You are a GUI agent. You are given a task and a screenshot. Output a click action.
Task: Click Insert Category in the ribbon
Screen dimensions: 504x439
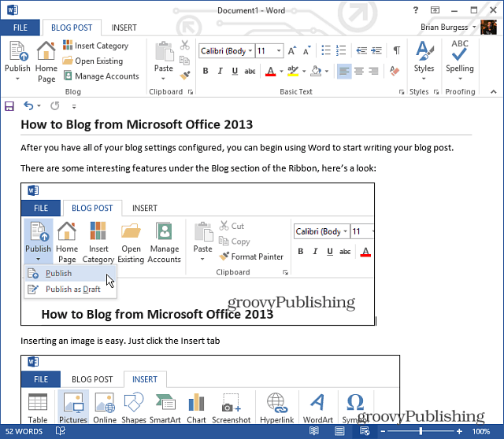point(95,46)
